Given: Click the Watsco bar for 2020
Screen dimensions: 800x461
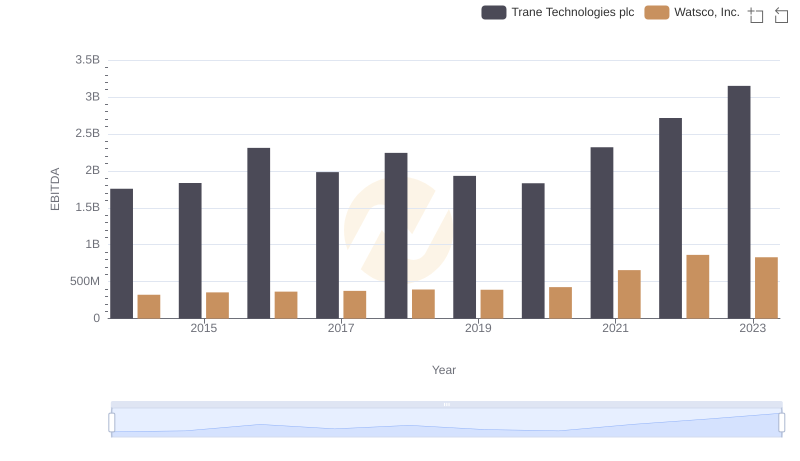Looking at the screenshot, I should (560, 302).
